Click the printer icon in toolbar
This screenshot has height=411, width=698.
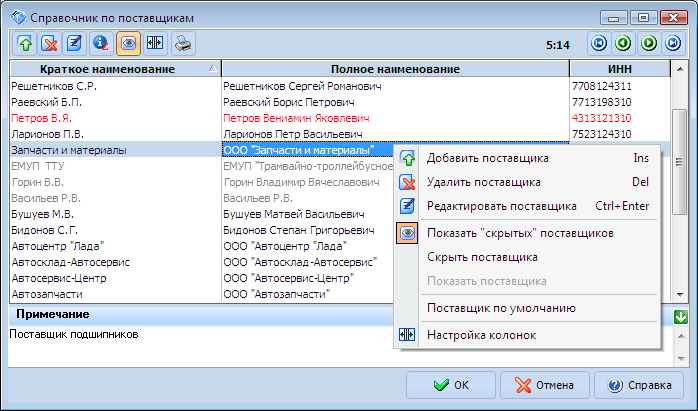point(183,43)
